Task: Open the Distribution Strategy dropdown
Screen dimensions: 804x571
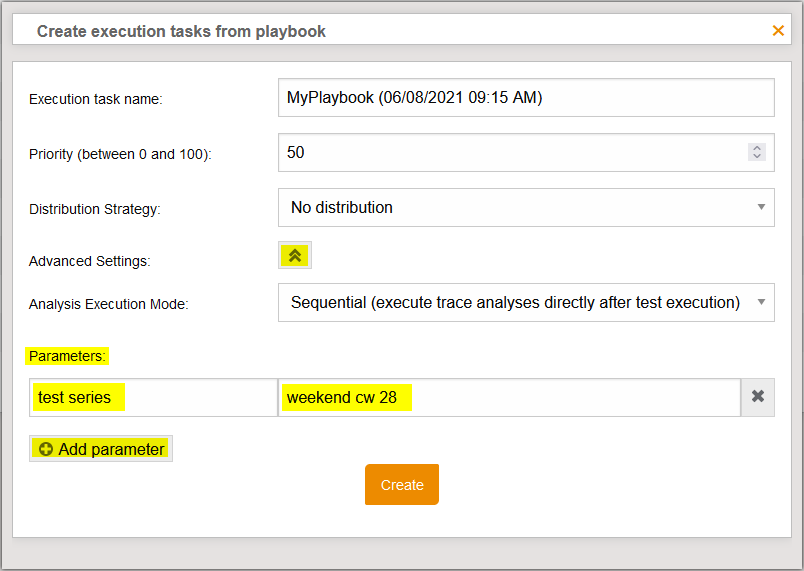Action: 525,208
